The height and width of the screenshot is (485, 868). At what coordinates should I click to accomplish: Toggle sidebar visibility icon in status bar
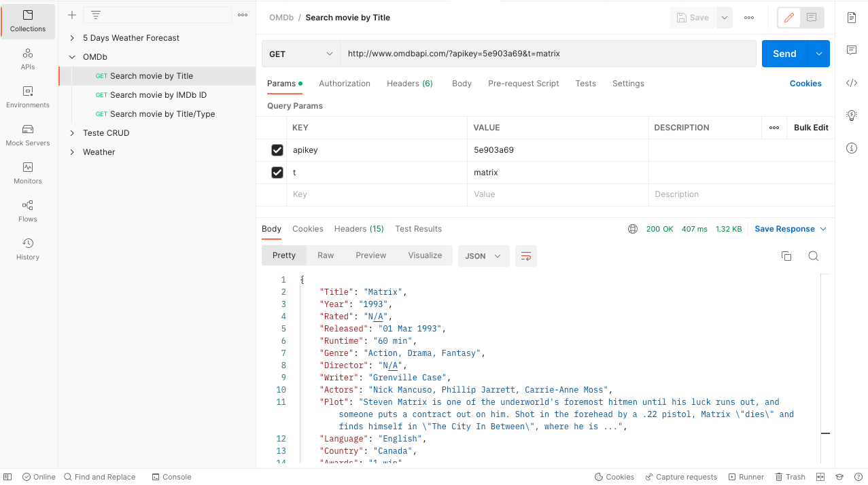point(8,477)
